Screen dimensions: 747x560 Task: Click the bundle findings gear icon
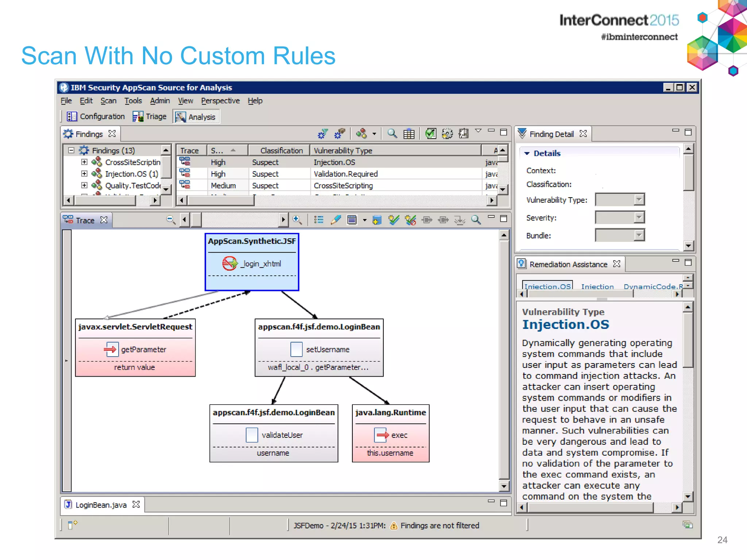click(339, 134)
